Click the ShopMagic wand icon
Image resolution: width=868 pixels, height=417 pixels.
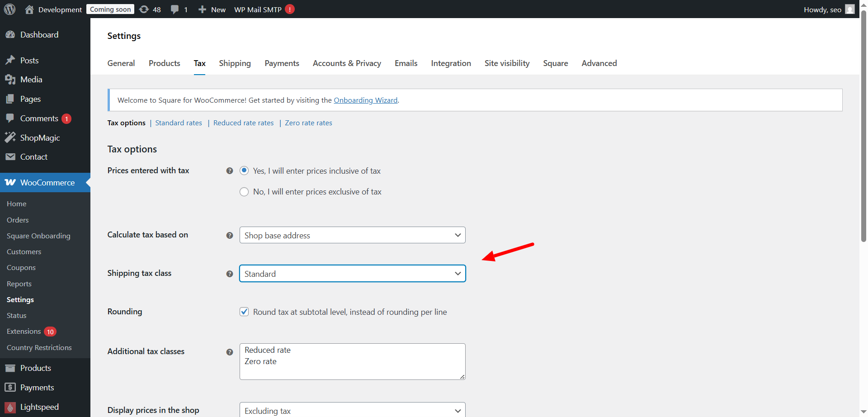click(x=10, y=138)
